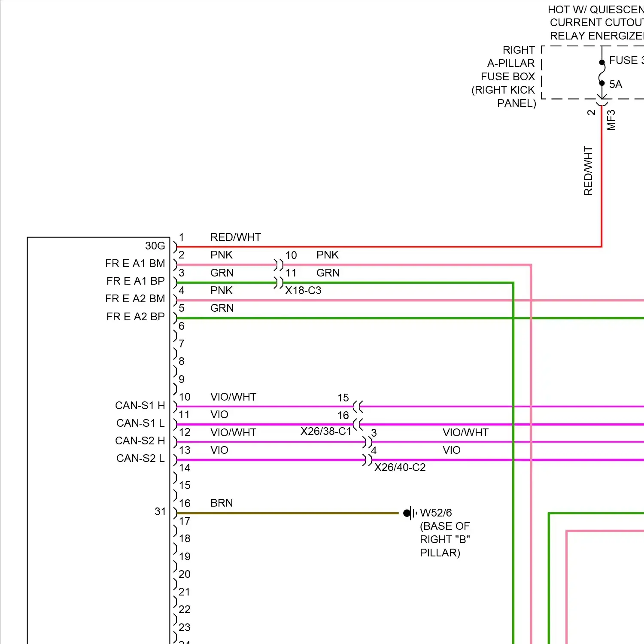Click pin 11 GRN connector symbol at X18-C3
644x644 pixels.
pyautogui.click(x=279, y=283)
